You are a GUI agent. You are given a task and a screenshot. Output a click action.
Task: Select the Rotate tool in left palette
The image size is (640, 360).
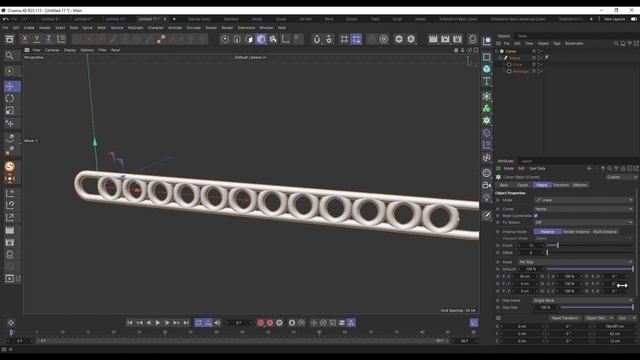point(10,98)
